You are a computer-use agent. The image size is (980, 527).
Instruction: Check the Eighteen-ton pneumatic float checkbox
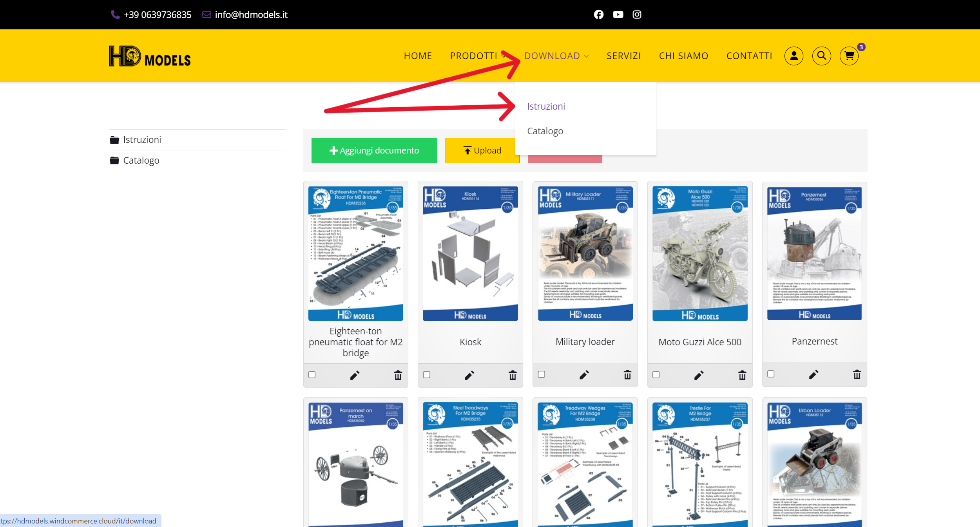pos(312,375)
